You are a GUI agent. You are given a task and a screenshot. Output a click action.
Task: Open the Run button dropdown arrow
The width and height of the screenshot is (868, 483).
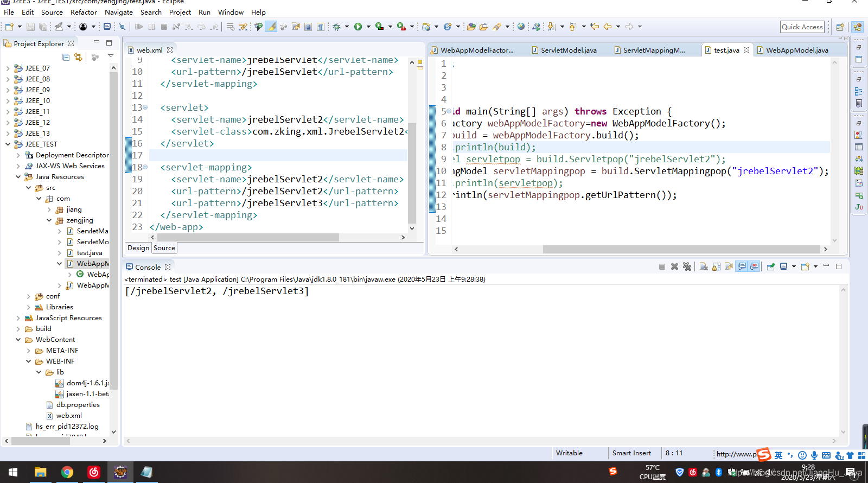[x=368, y=27]
